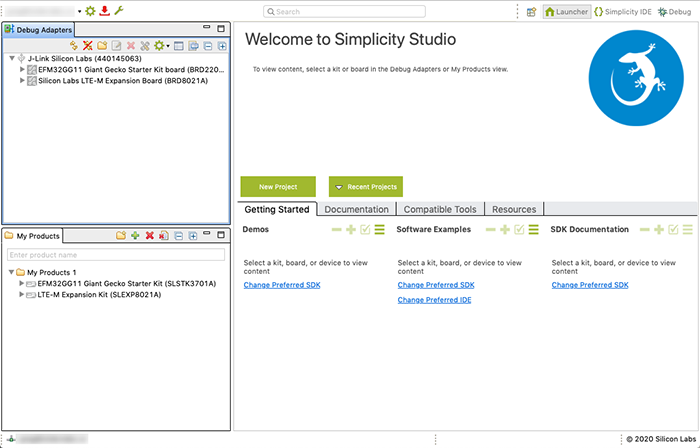Toggle the checkmark filter icon for Demos
The height and width of the screenshot is (448, 700).
pos(365,230)
